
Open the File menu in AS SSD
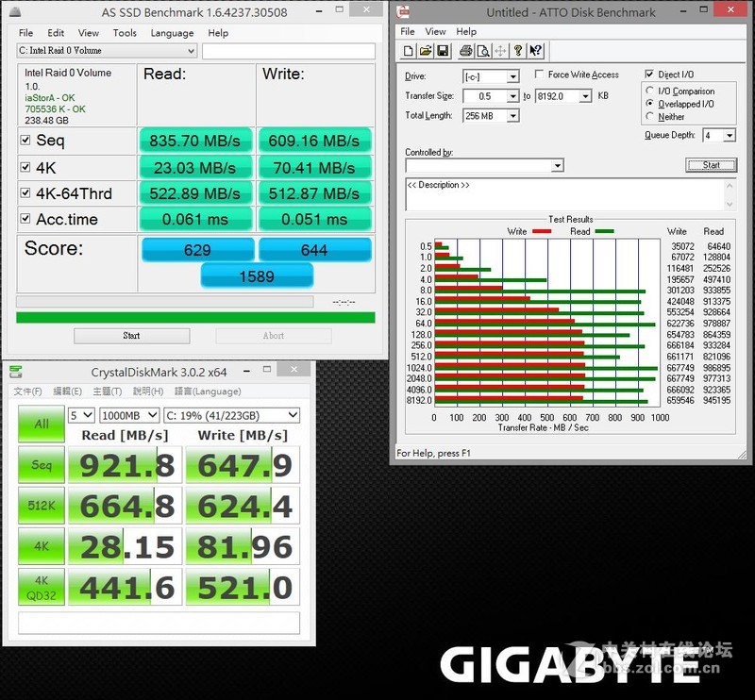[26, 33]
